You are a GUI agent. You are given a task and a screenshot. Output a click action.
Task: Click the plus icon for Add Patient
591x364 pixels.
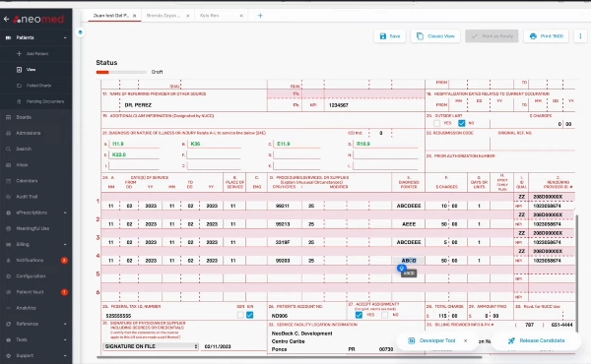click(x=19, y=53)
